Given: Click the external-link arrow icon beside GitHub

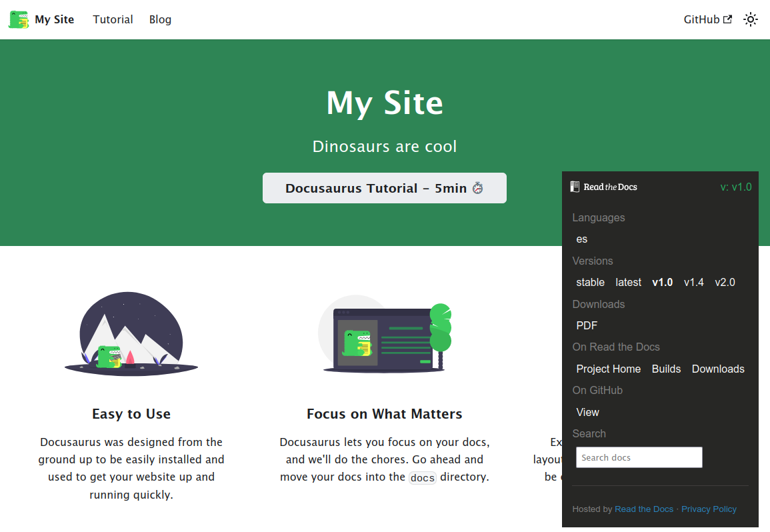Looking at the screenshot, I should tap(728, 19).
